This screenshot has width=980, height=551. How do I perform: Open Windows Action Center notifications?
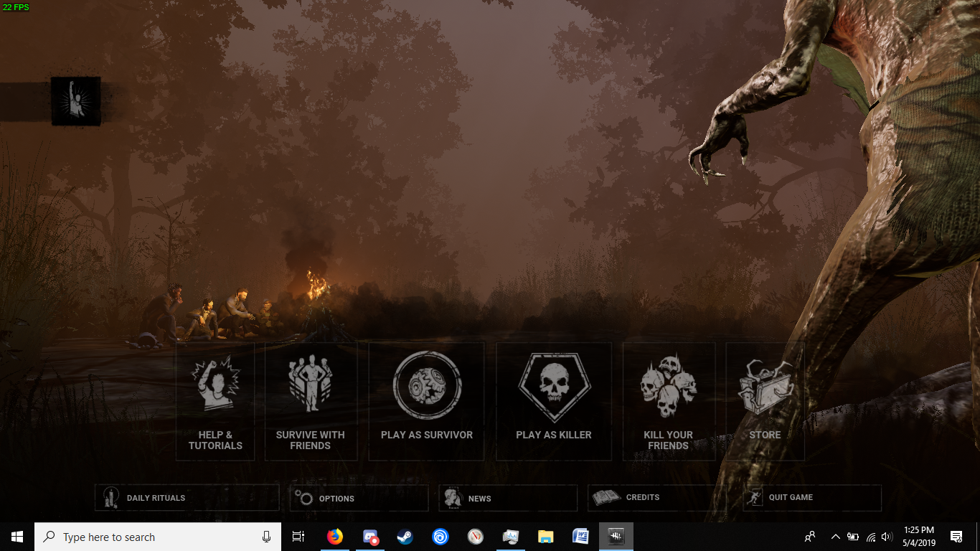coord(956,537)
